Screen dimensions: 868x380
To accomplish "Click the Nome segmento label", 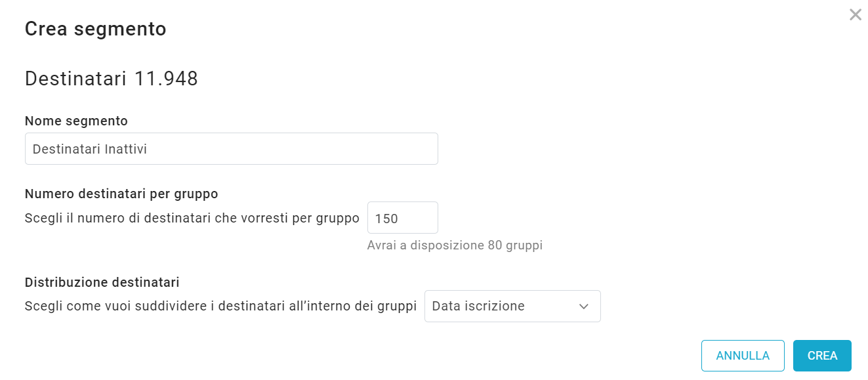I will [76, 121].
